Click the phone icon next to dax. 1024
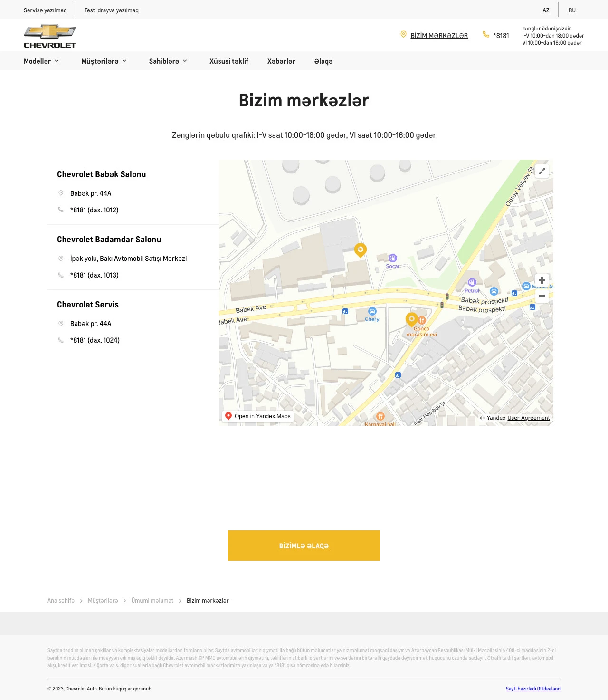Viewport: 608px width, 700px height. [61, 340]
